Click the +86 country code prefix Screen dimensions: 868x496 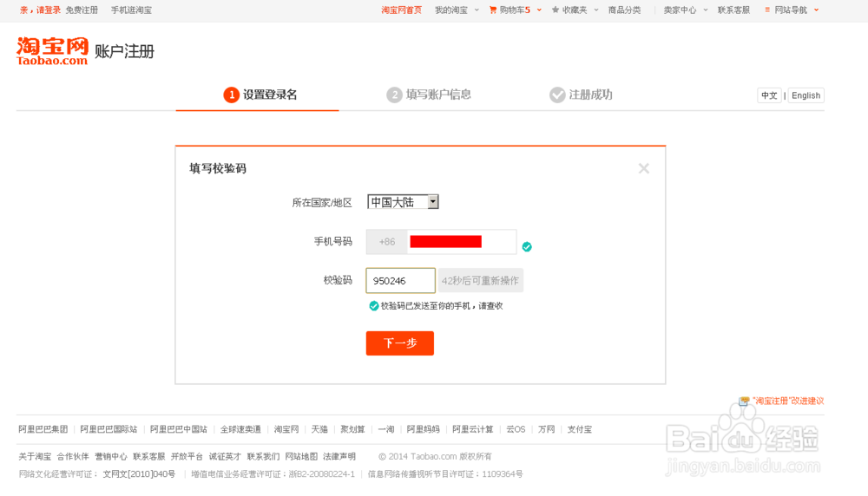(387, 242)
